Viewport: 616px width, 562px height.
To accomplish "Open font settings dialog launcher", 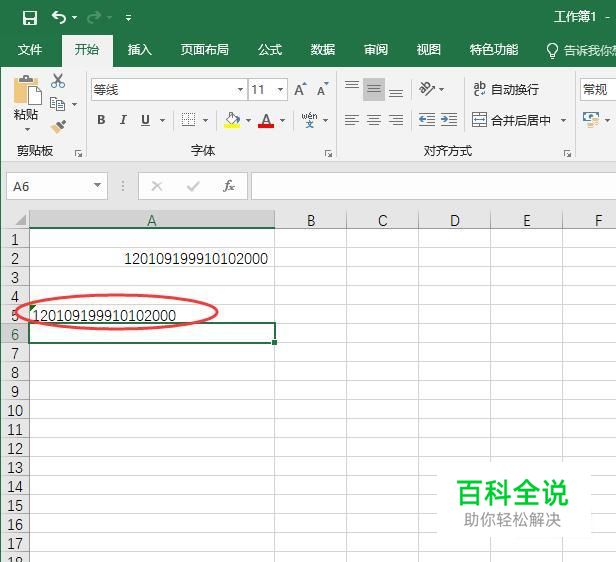I will 328,154.
